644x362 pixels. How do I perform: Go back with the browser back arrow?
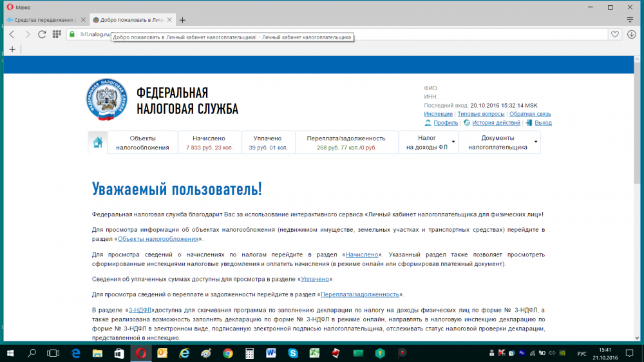(x=12, y=34)
